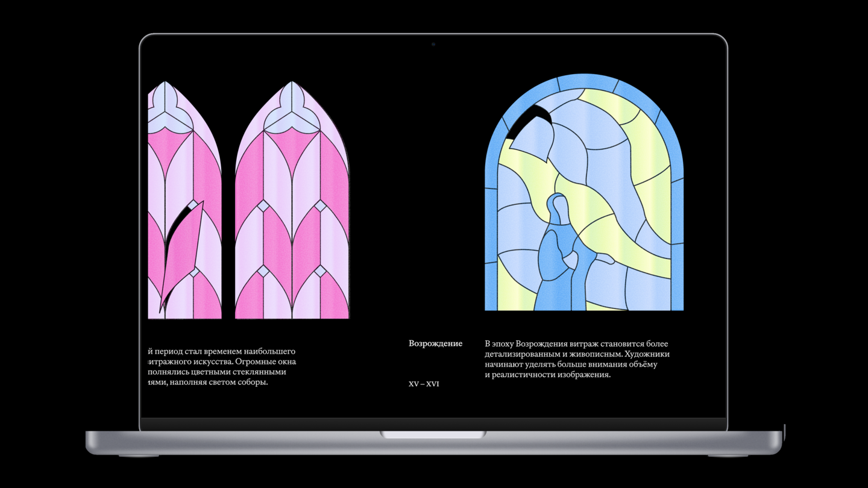Click the upper left diamond in full pink window
Image resolution: width=868 pixels, height=488 pixels.
(263, 207)
